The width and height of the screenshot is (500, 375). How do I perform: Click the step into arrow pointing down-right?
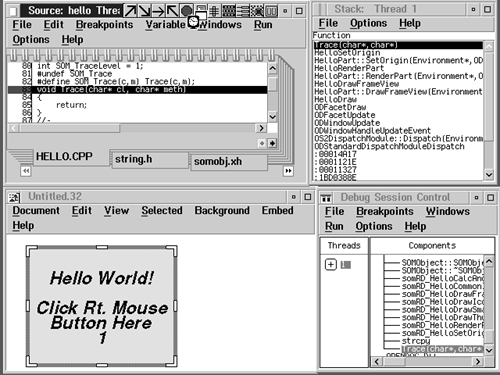coord(144,11)
